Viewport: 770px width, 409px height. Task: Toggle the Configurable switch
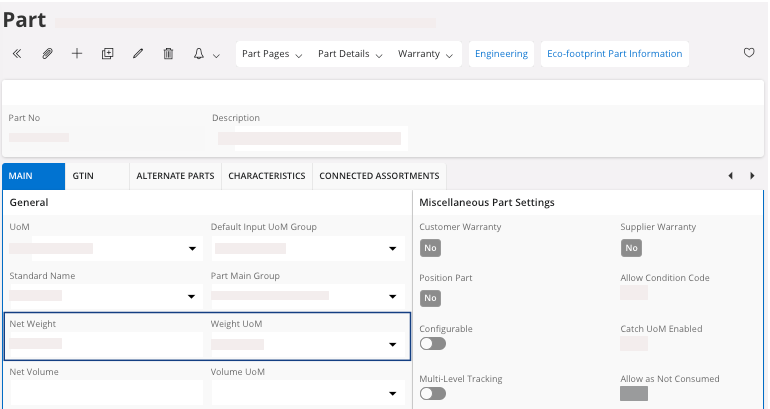[432, 344]
